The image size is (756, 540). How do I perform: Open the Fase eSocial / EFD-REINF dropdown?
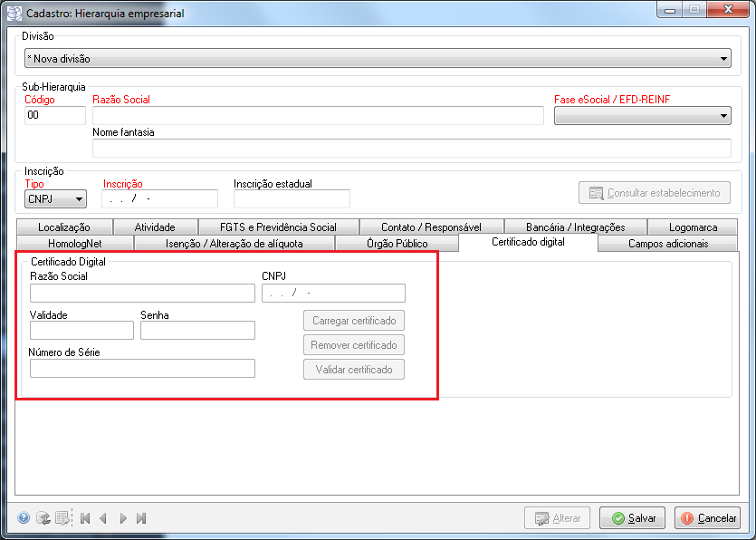coord(723,116)
